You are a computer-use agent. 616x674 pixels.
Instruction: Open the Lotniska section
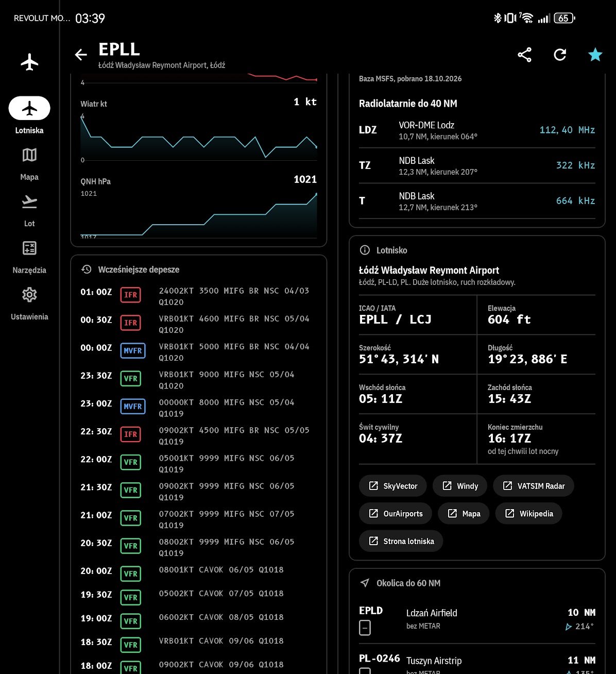[x=29, y=116]
